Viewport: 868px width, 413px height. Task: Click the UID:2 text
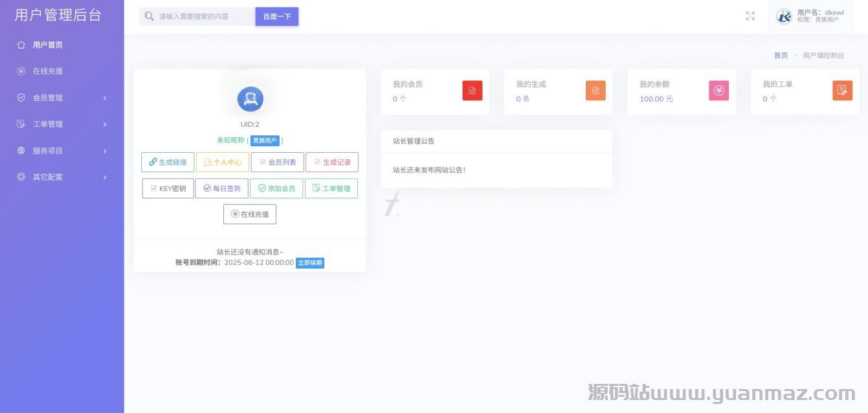250,124
